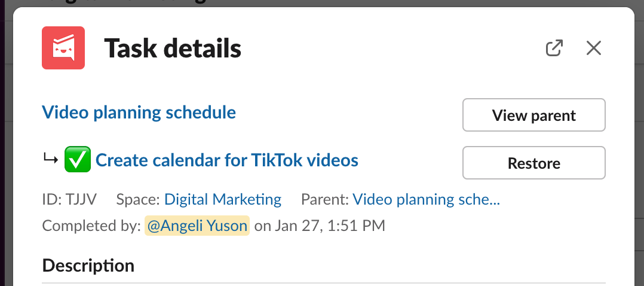Screen dimensions: 644x286
Task: Click the Jan 27, 1:51 PM timestamp
Action: (x=330, y=226)
